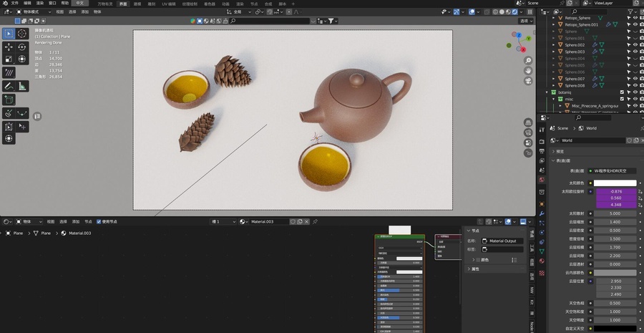Click the node name field showing Material Output
644x333 pixels.
click(x=503, y=241)
